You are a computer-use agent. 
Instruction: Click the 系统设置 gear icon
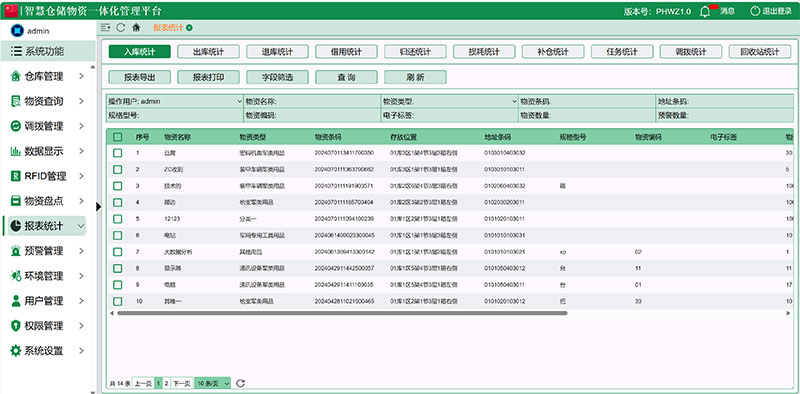pos(16,351)
